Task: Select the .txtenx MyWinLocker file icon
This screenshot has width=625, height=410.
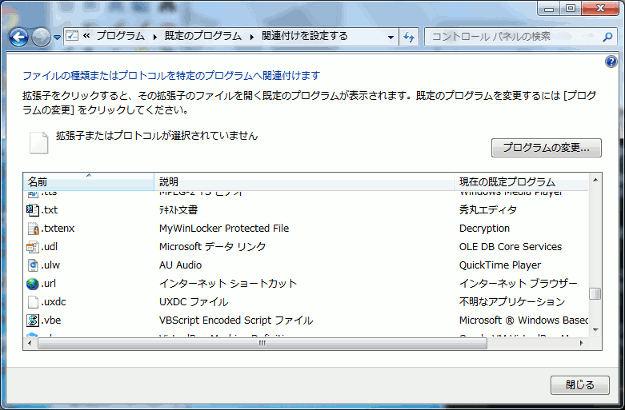Action: [x=33, y=228]
